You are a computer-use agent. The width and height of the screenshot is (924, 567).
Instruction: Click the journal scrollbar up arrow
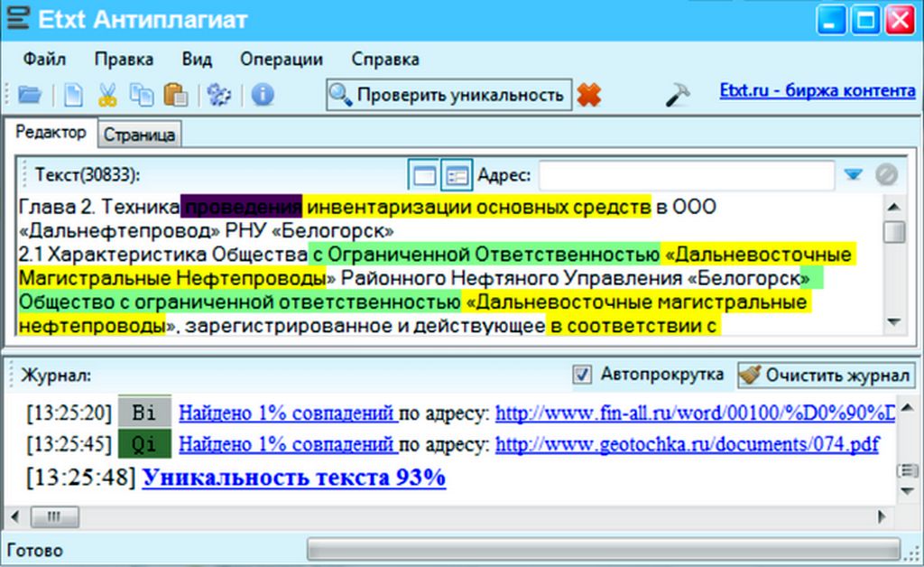[908, 407]
